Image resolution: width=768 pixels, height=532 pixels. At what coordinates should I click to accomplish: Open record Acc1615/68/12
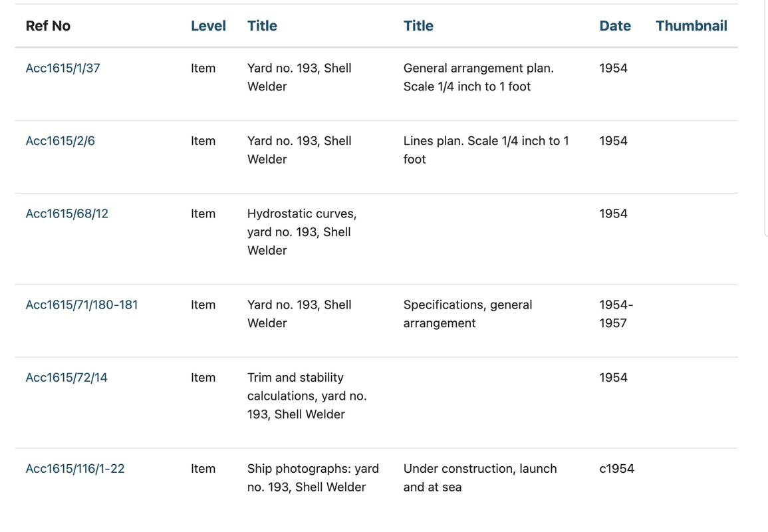66,213
